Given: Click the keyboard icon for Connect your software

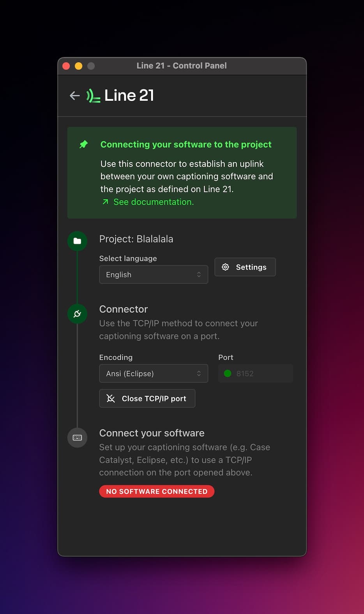Looking at the screenshot, I should click(77, 438).
